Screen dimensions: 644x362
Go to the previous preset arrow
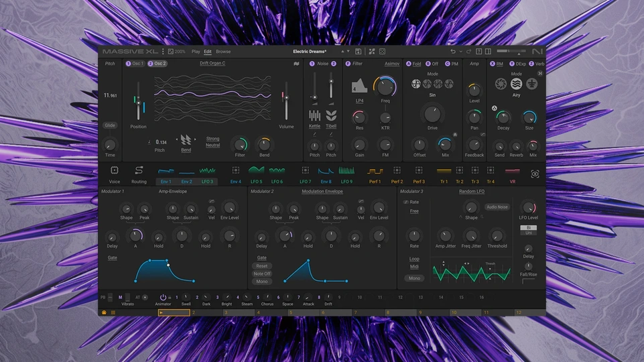tap(342, 52)
